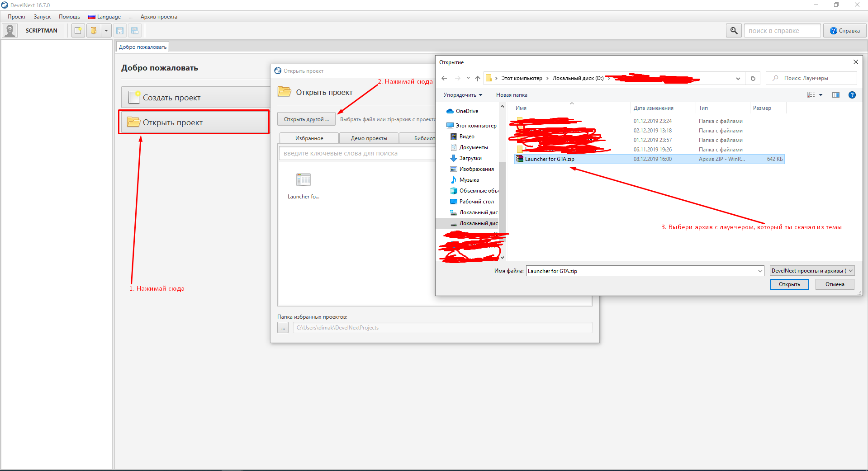The height and width of the screenshot is (471, 868).
Task: Click the Открыть button in file dialog
Action: (789, 284)
